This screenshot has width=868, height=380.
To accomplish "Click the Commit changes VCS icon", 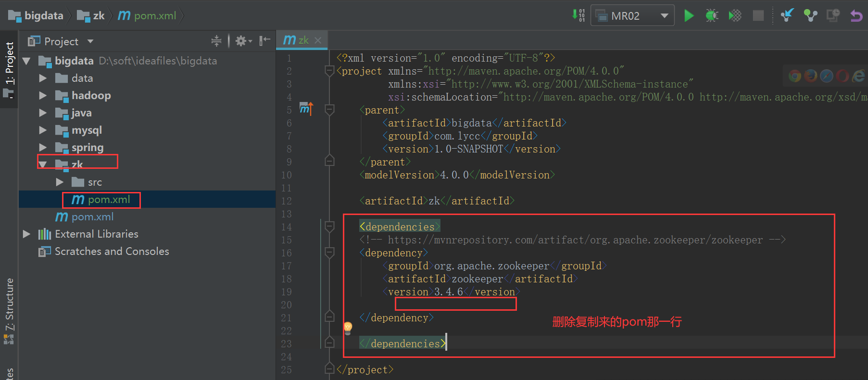I will tap(811, 15).
